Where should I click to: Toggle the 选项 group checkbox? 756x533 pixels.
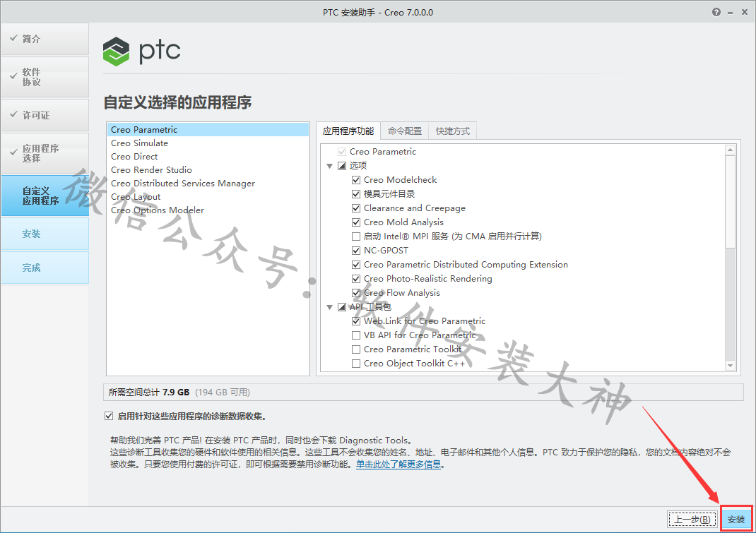pyautogui.click(x=342, y=166)
